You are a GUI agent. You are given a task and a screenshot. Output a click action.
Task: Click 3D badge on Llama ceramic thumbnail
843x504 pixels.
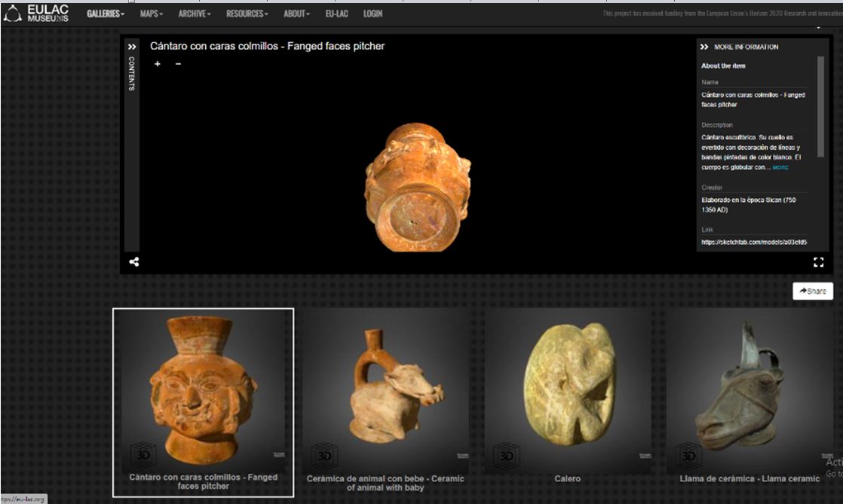click(x=688, y=456)
